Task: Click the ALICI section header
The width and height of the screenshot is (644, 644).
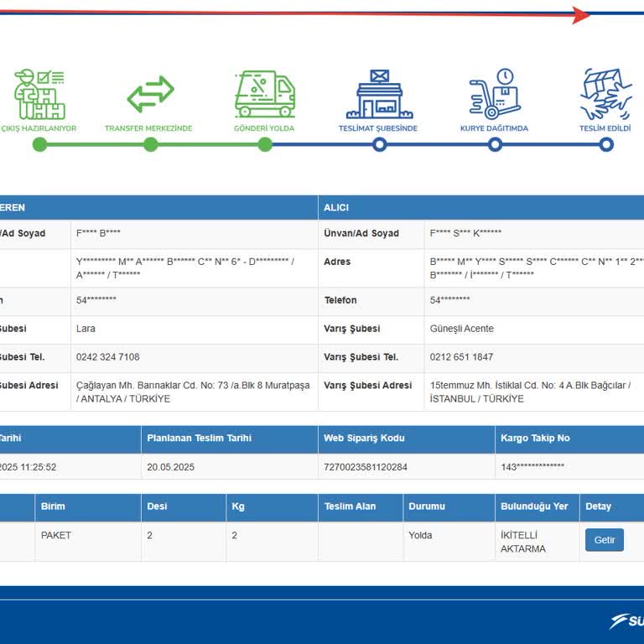Action: tap(481, 207)
